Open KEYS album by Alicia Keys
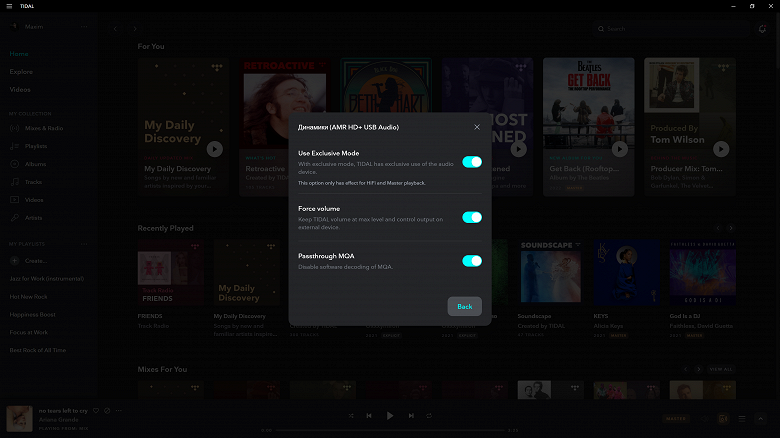 point(626,272)
